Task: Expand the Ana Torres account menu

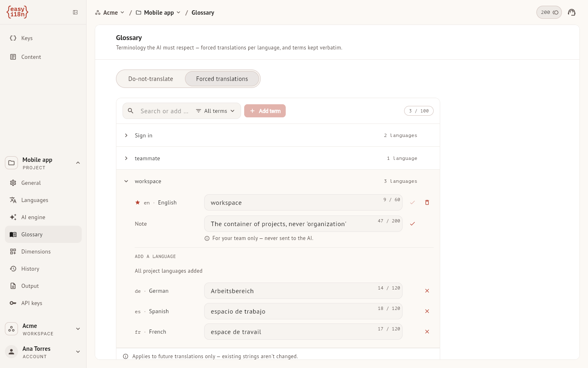Action: tap(78, 352)
